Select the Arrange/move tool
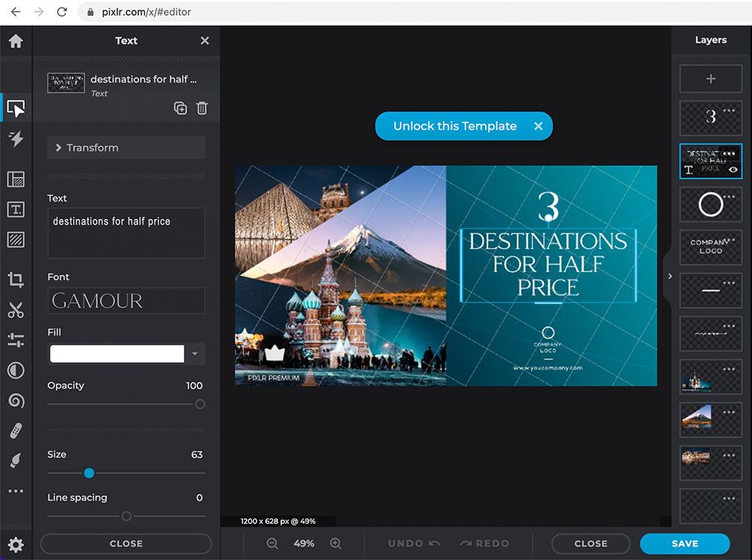Screen dimensions: 752x560 16,108
